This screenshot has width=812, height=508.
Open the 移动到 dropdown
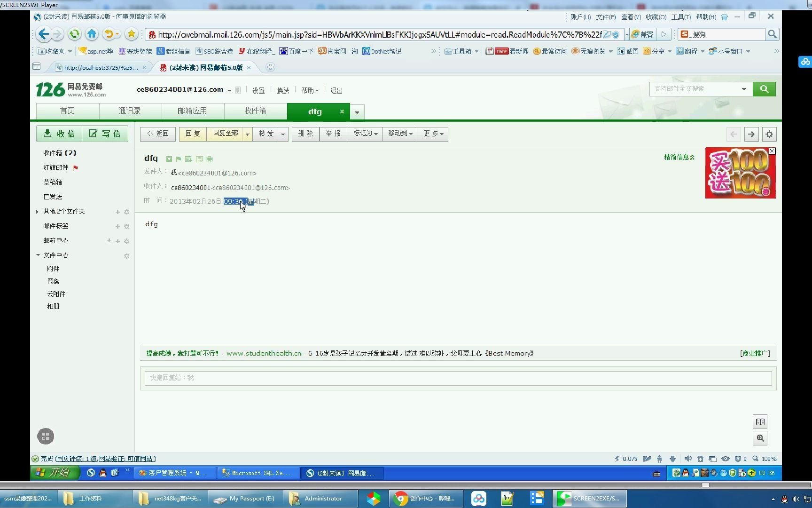tap(400, 134)
